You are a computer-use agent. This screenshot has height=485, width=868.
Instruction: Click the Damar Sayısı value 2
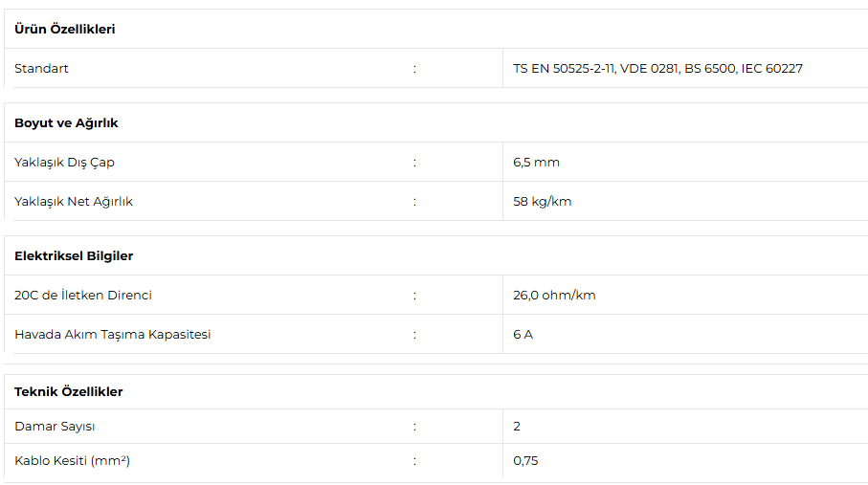point(517,427)
